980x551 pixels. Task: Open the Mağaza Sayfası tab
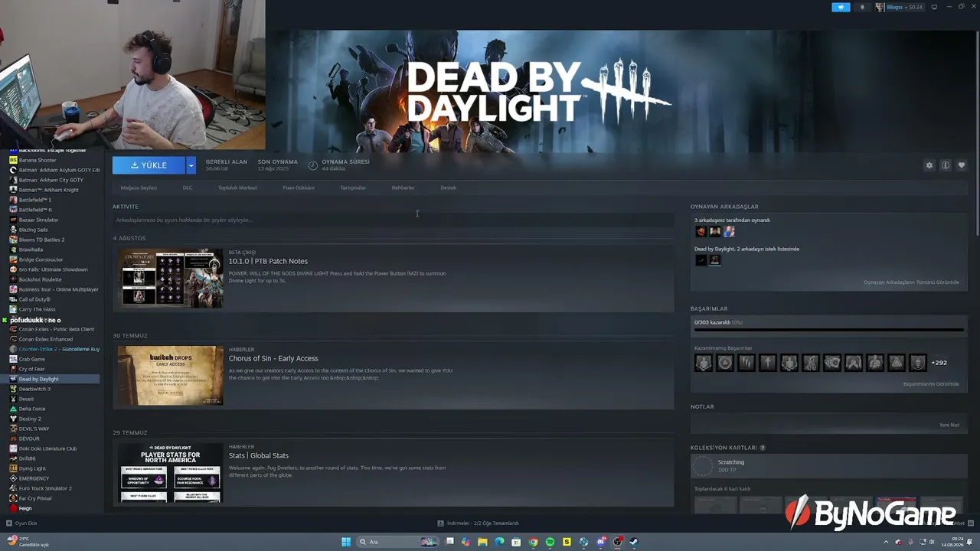(139, 187)
